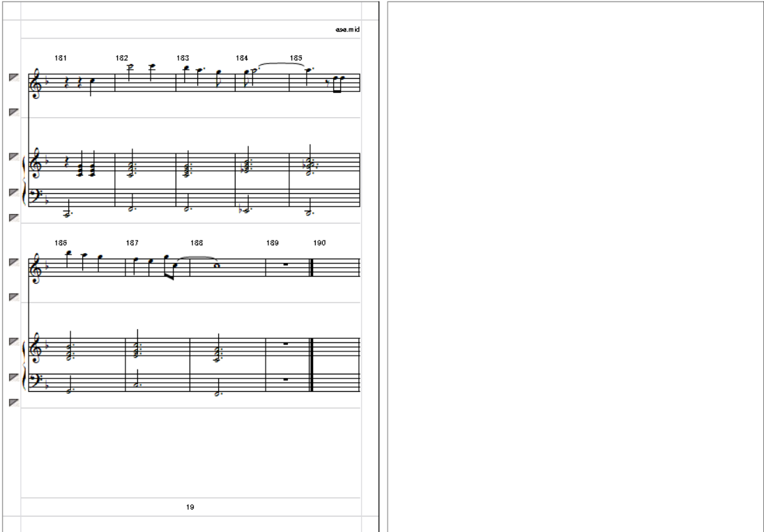Click the handle just below the second system's melody staff
Screen dimensions: 764x532
(x=14, y=297)
